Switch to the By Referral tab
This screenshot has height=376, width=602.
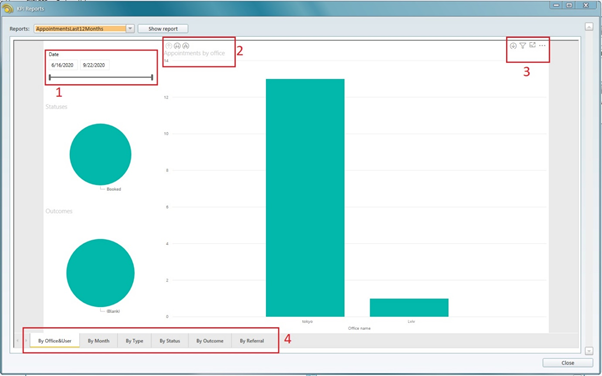252,341
